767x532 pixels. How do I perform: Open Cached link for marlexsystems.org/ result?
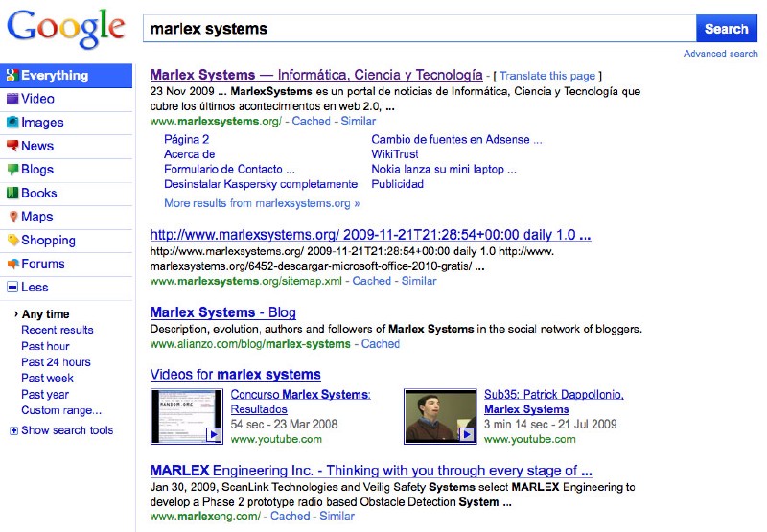pos(311,121)
